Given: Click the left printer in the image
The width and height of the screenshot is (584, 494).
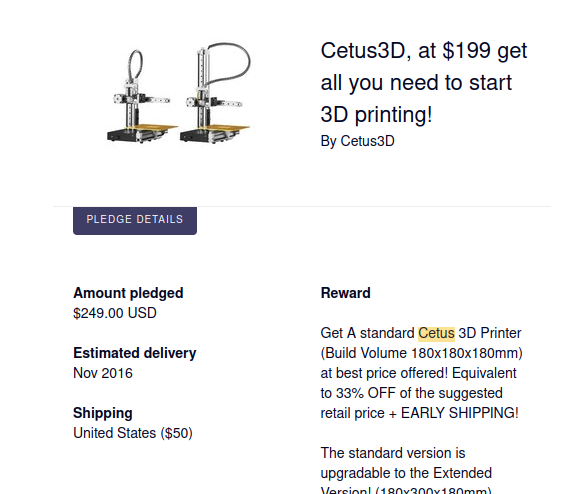Looking at the screenshot, I should [142, 97].
